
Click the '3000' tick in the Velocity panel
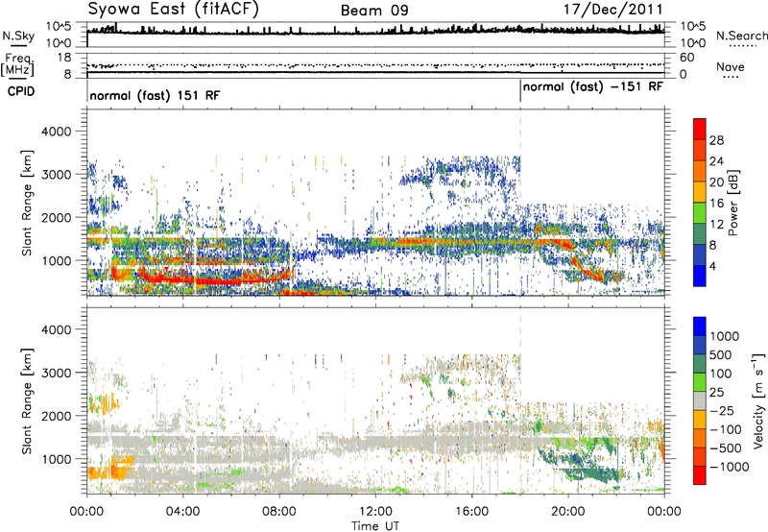[x=56, y=373]
